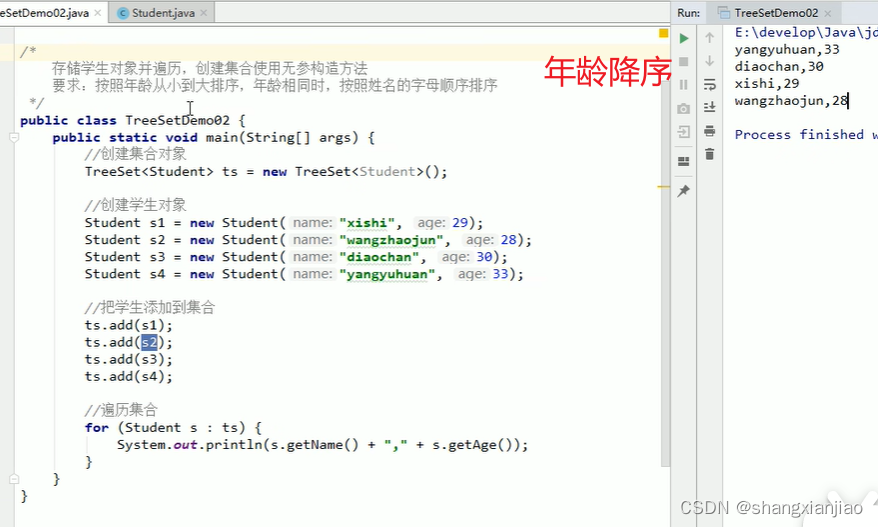Click the string "yangyuhuan" in code
The height and width of the screenshot is (527, 878).
(387, 274)
